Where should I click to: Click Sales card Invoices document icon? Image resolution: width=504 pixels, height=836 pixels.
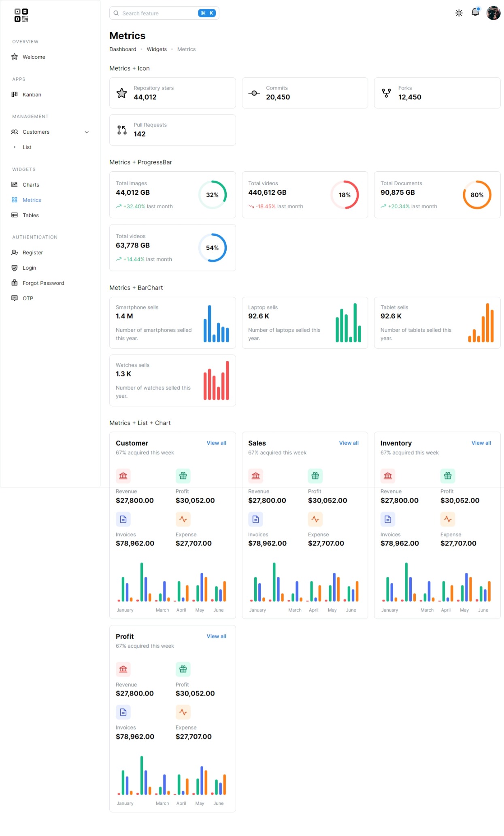[256, 519]
